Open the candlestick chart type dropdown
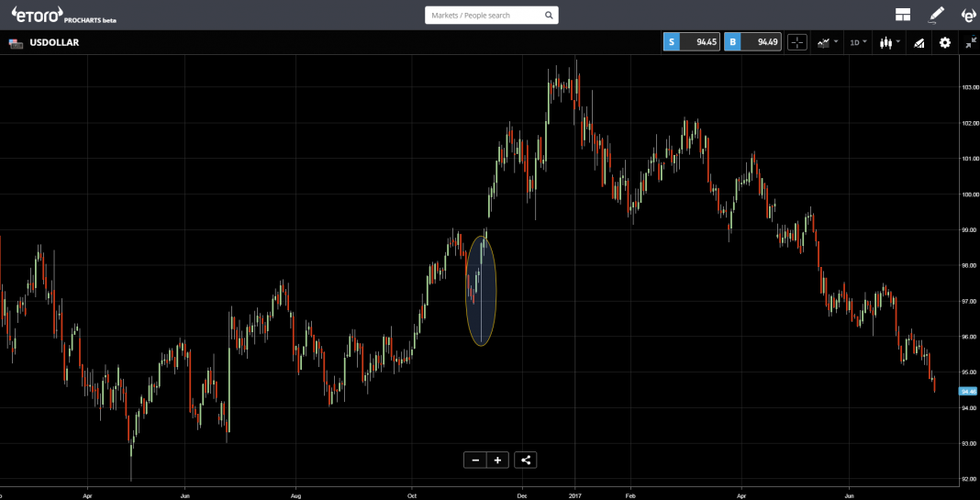The image size is (980, 500). click(x=889, y=42)
